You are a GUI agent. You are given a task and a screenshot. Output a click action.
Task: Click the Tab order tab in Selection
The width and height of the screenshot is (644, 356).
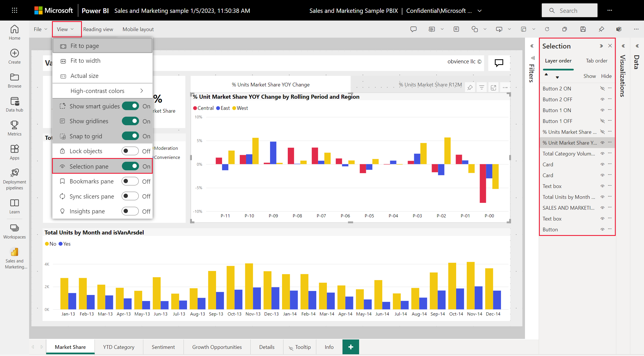(597, 60)
